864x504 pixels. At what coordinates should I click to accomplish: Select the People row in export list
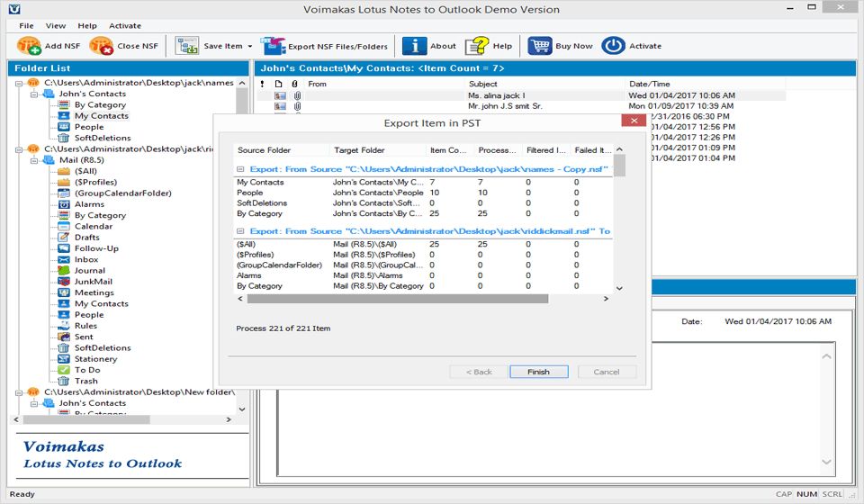[423, 193]
